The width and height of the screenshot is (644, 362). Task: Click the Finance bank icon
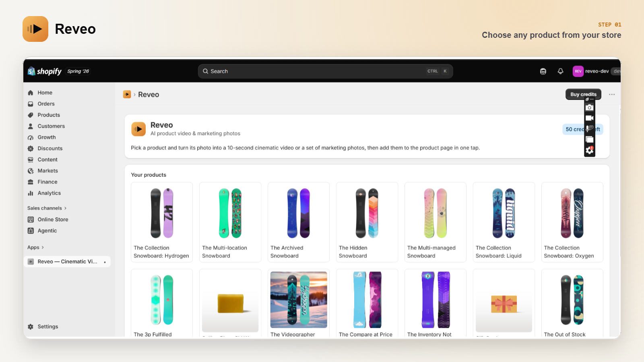click(x=31, y=182)
